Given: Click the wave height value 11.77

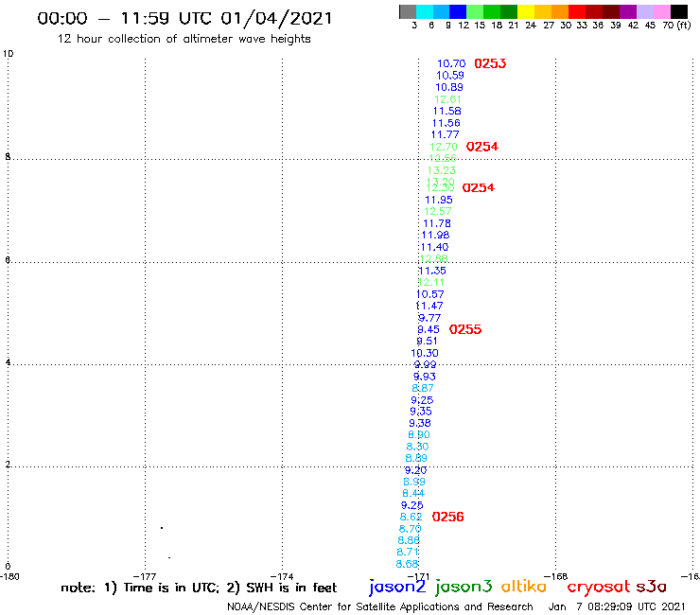Looking at the screenshot, I should [x=446, y=134].
